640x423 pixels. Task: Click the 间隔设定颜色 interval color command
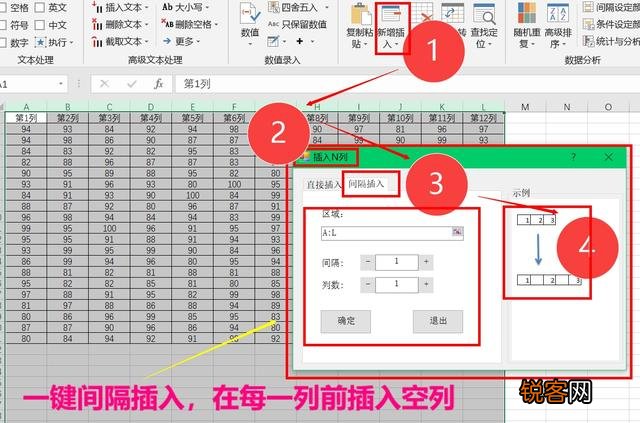(x=611, y=7)
